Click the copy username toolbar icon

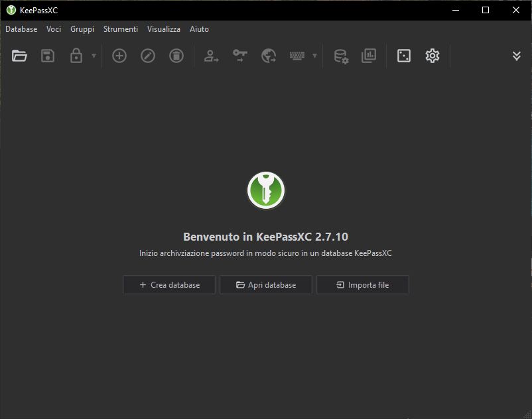coord(211,56)
